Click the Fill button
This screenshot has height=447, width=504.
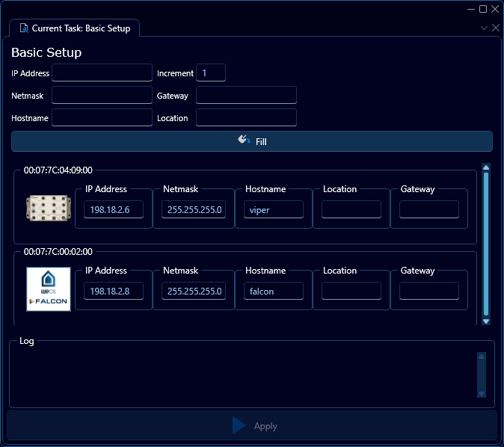[x=251, y=141]
